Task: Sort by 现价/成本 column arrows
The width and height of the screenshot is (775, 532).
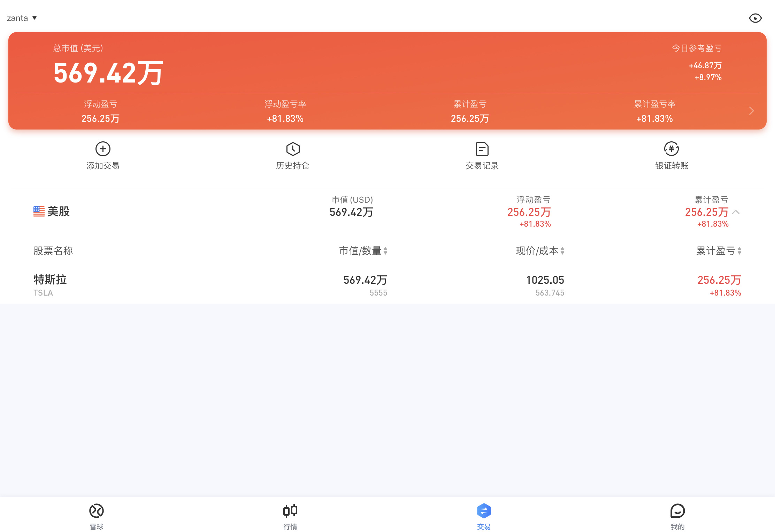Action: coord(562,251)
